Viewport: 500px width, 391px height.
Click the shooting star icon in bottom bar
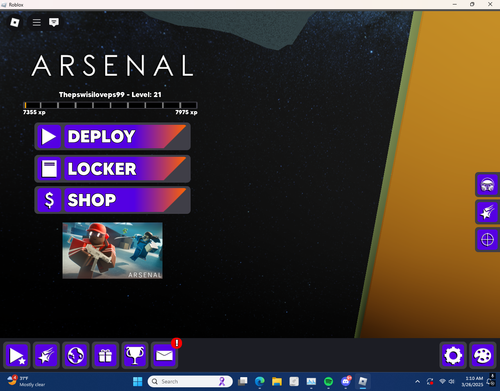[46, 355]
